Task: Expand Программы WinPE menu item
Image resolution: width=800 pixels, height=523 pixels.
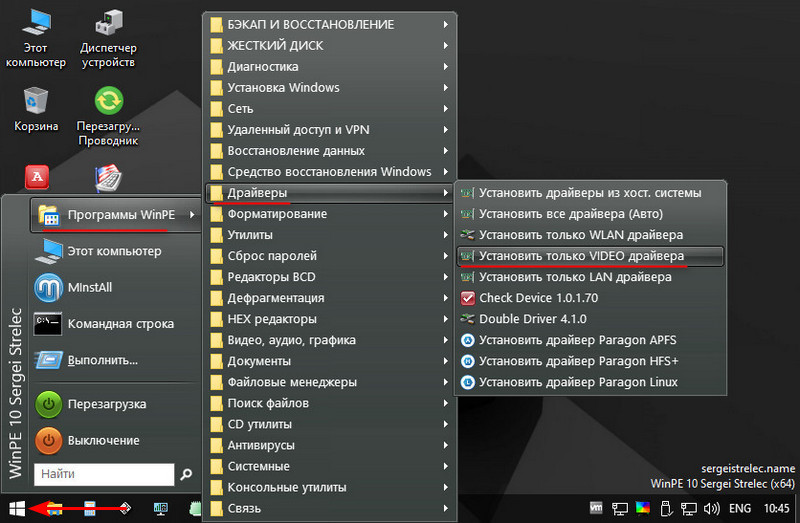Action: (x=115, y=215)
